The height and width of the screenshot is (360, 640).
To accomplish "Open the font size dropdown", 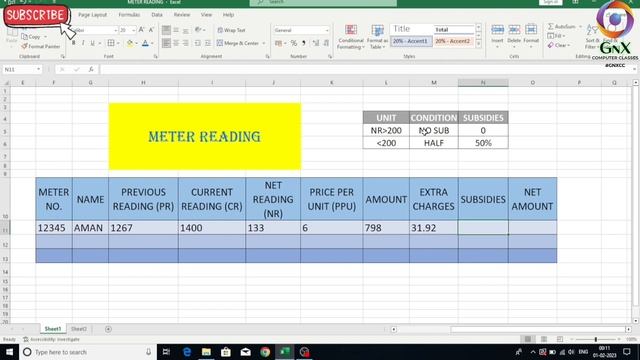I will click(x=133, y=30).
